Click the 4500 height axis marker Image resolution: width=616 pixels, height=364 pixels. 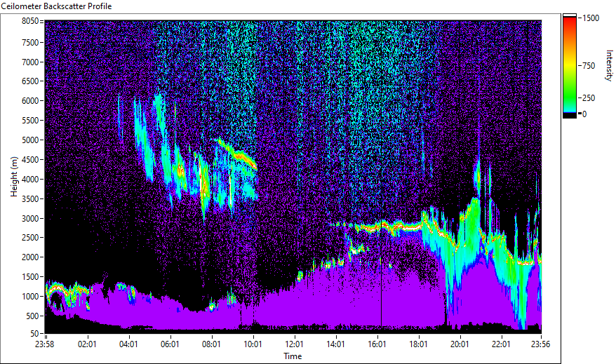pos(30,160)
